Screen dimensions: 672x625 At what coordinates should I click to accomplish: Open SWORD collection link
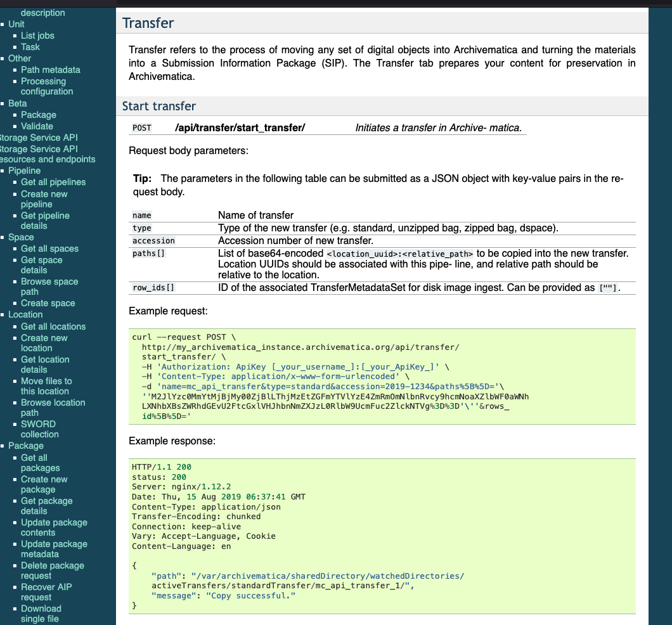pyautogui.click(x=40, y=429)
